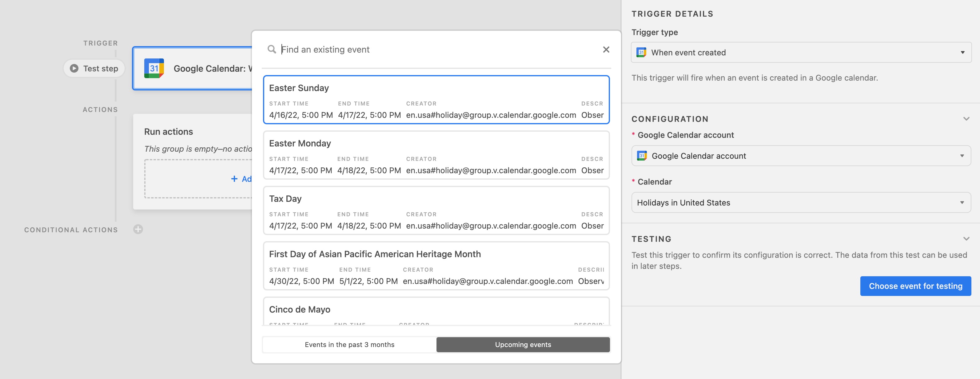Click the plus icon to add action
980x379 pixels.
[234, 179]
